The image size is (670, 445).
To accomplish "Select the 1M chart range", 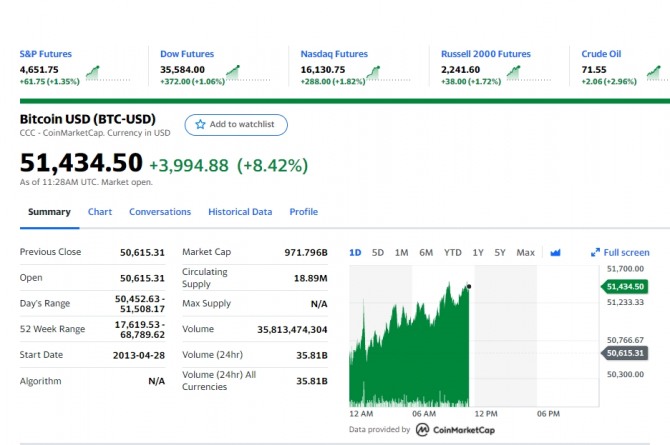I will (401, 253).
